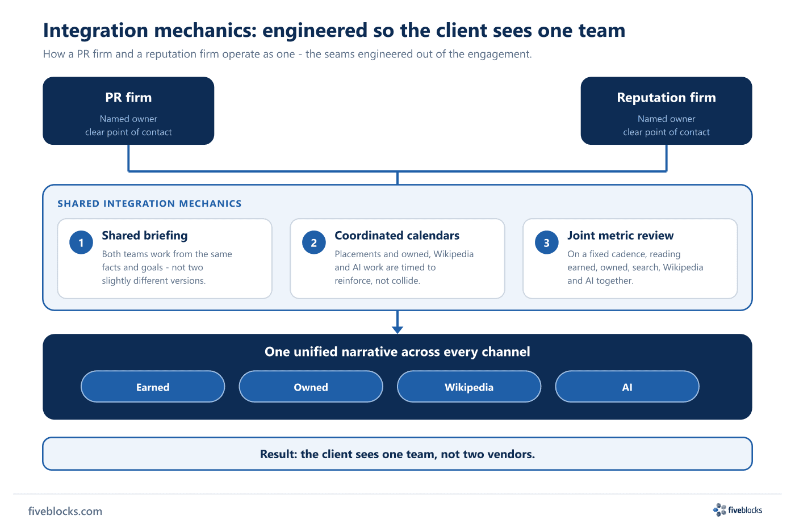Viewport: 795px width, 532px height.
Task: Click the Result summary banner
Action: 397,454
